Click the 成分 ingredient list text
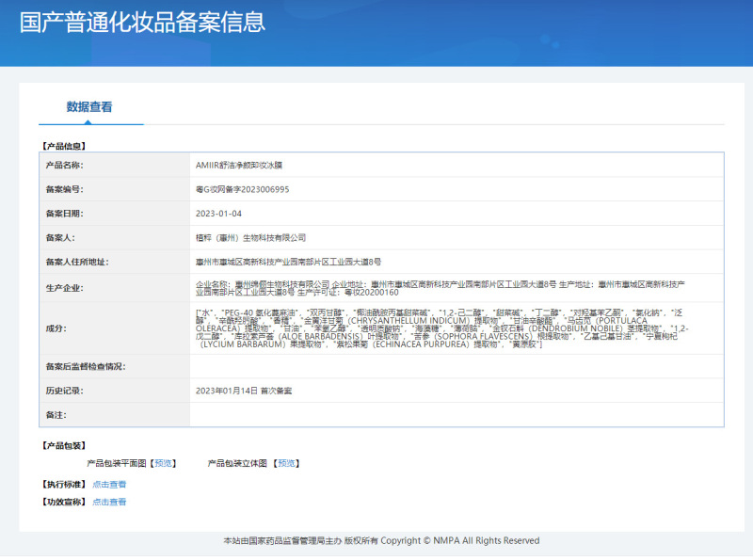This screenshot has height=560, width=753. point(442,328)
